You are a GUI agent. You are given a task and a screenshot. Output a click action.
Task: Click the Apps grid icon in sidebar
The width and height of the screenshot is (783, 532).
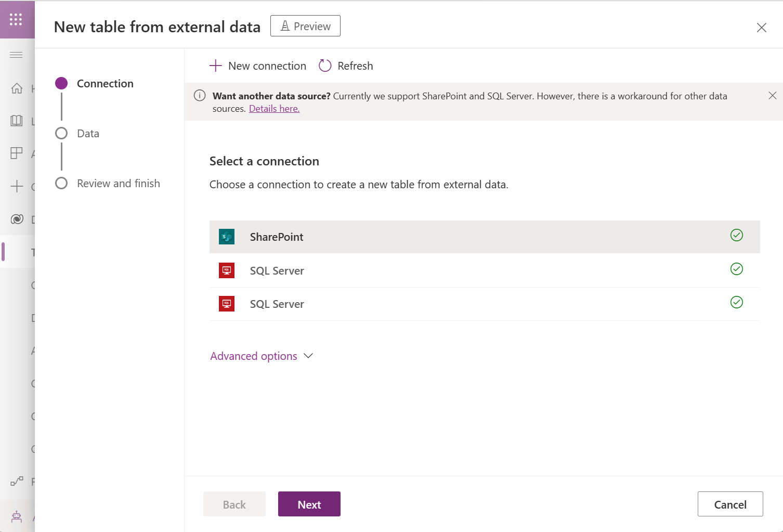(17, 153)
